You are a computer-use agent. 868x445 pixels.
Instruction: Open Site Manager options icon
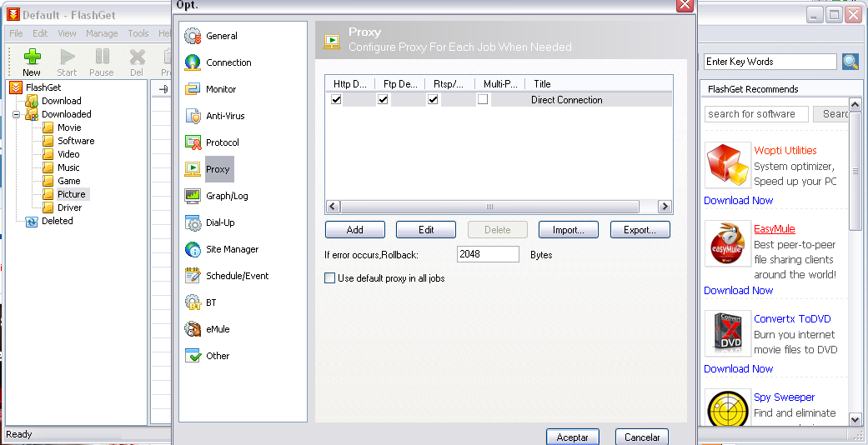coord(193,249)
